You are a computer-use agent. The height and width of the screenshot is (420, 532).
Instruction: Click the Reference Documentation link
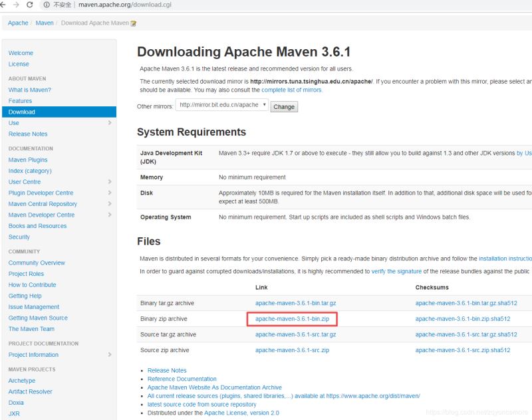coord(182,379)
